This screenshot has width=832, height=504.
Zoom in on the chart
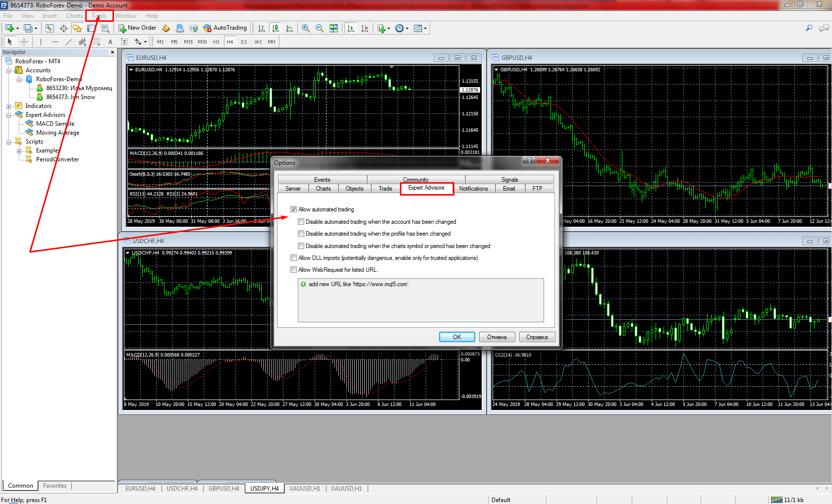[x=306, y=28]
